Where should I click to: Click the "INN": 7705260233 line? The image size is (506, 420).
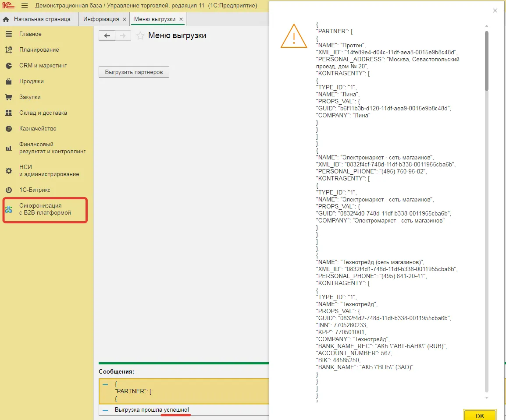pyautogui.click(x=342, y=325)
